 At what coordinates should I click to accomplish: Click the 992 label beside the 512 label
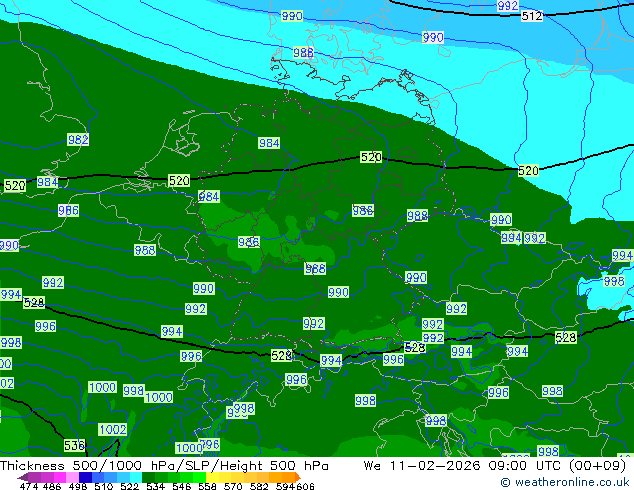(x=508, y=6)
